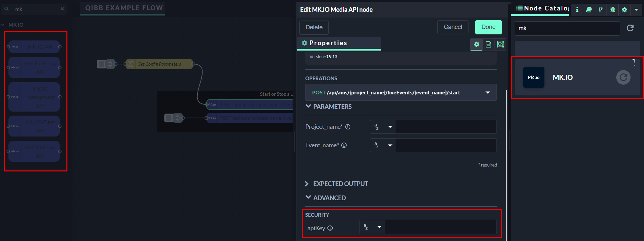Refresh the Node Catalog list
Screen dimensions: 644x241
point(630,28)
